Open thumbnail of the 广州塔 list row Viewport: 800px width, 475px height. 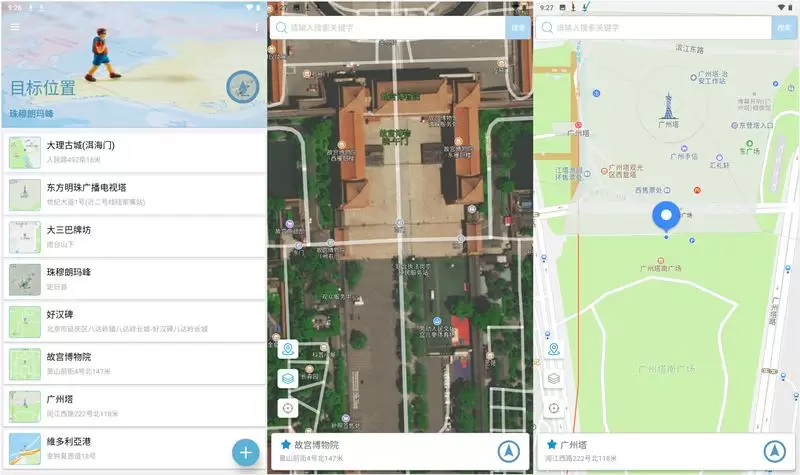click(24, 406)
